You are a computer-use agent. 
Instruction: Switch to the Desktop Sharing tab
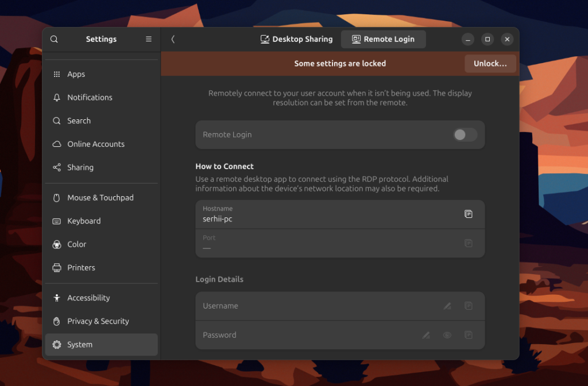296,40
